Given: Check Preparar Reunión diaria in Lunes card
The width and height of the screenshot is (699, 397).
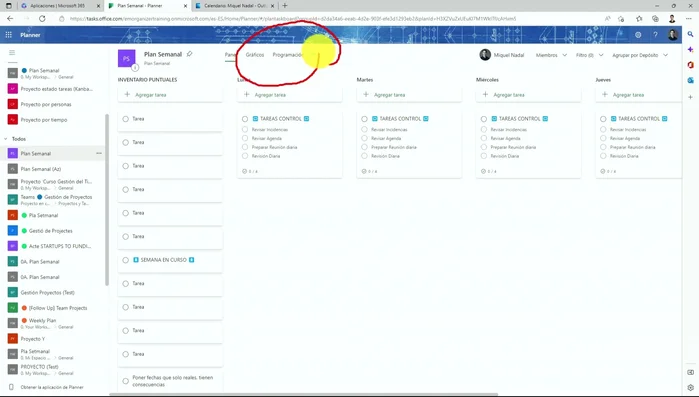Looking at the screenshot, I should 245,147.
